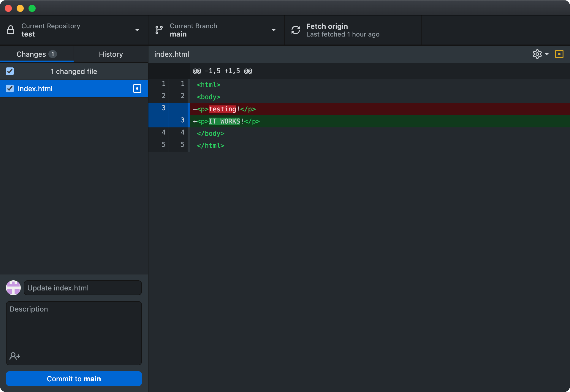Image resolution: width=570 pixels, height=392 pixels.
Task: Switch to the History tab
Action: [110, 54]
